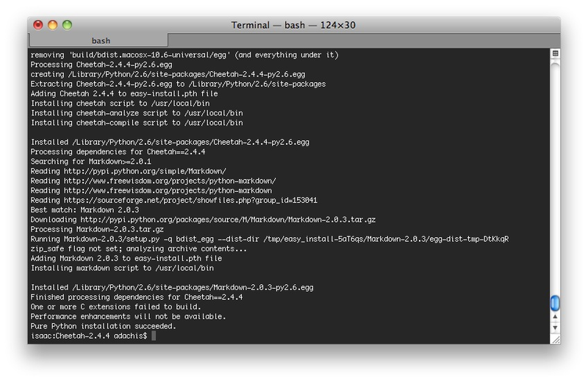
Task: Select the bash tab
Action: point(98,40)
